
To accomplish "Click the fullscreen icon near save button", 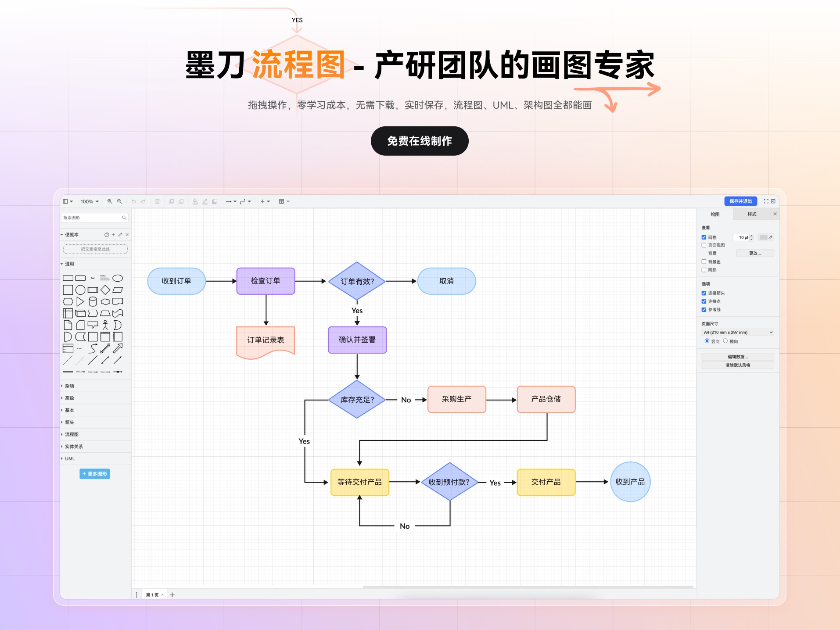I will click(x=766, y=201).
